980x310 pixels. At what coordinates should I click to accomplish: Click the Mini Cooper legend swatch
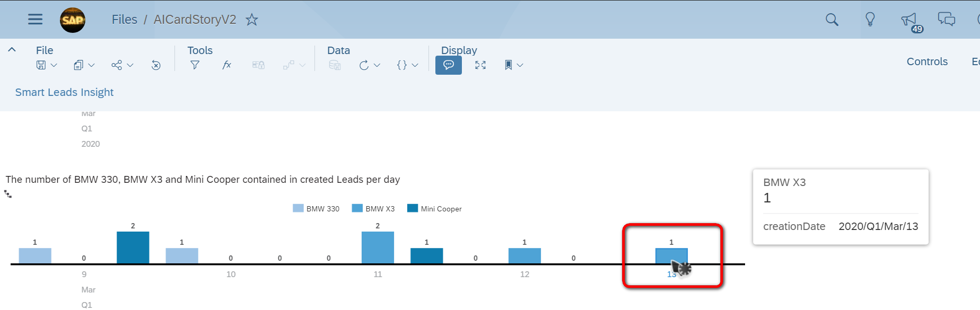click(413, 208)
